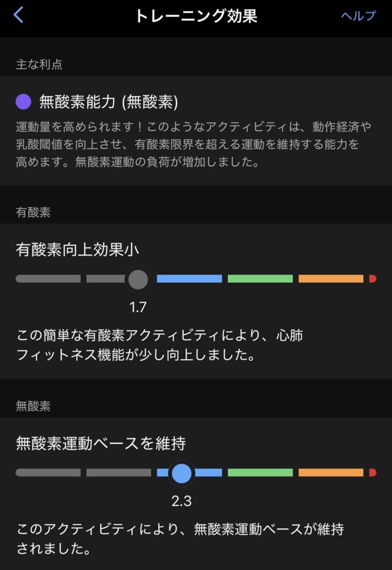Tap the orange segment of anaerobic bar
Viewport: 392px width, 570px height.
[331, 473]
